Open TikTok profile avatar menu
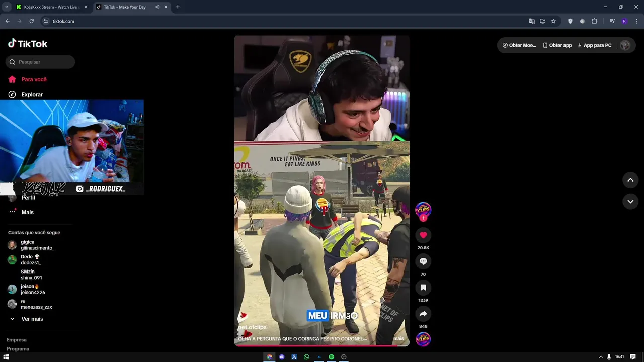 click(625, 45)
